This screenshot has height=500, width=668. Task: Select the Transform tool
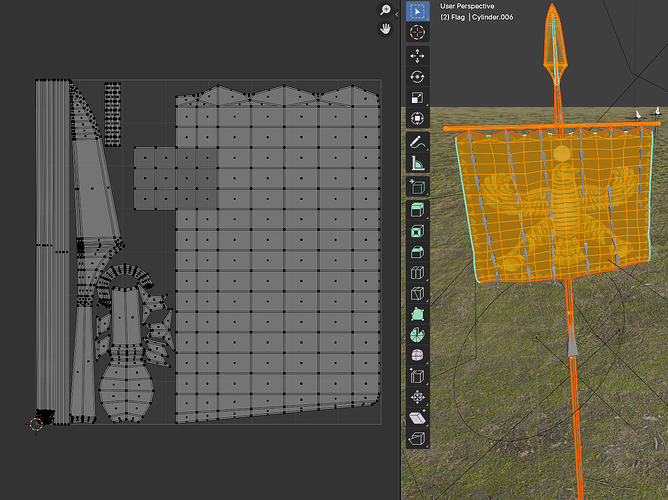(x=418, y=118)
